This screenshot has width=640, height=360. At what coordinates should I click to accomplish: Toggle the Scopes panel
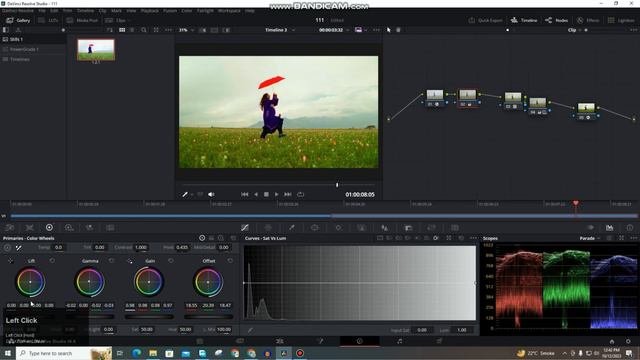point(609,228)
